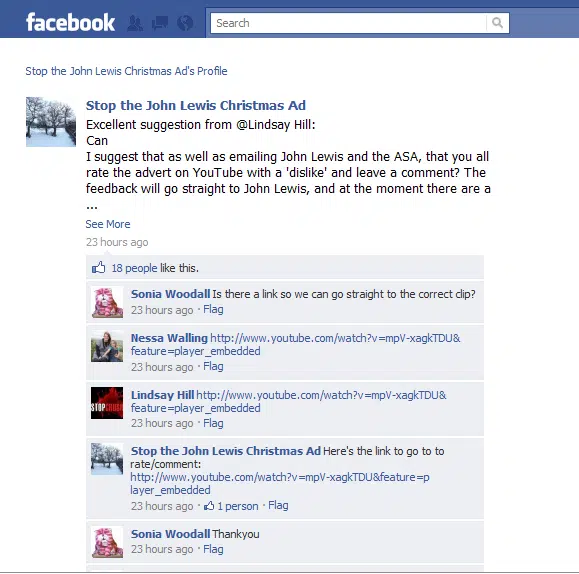Screen dimensions: 579x574
Task: Expand the post with See More
Action: (108, 224)
